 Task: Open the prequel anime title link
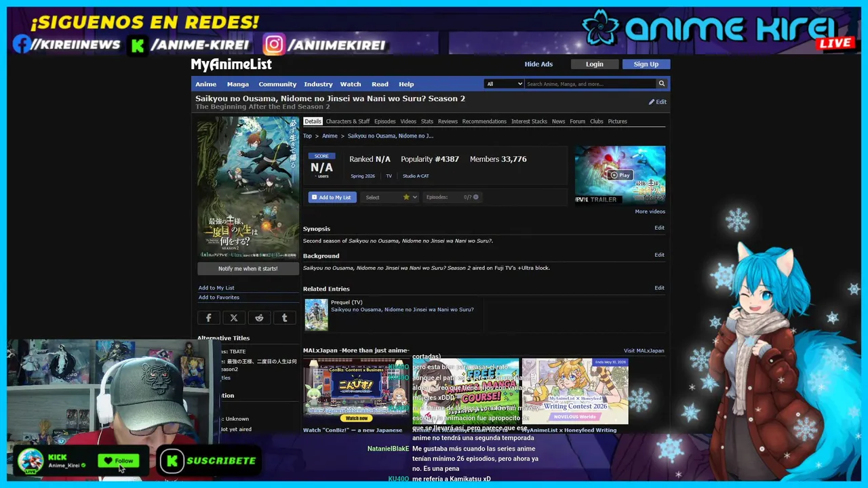pyautogui.click(x=402, y=310)
